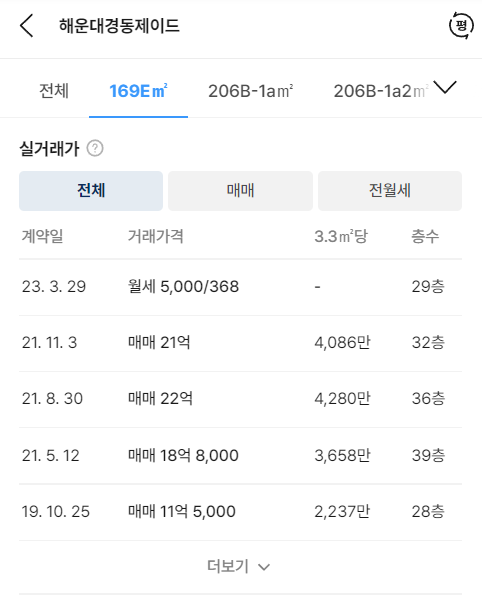The width and height of the screenshot is (482, 601).
Task: Click the 36층 floor value
Action: (x=428, y=399)
